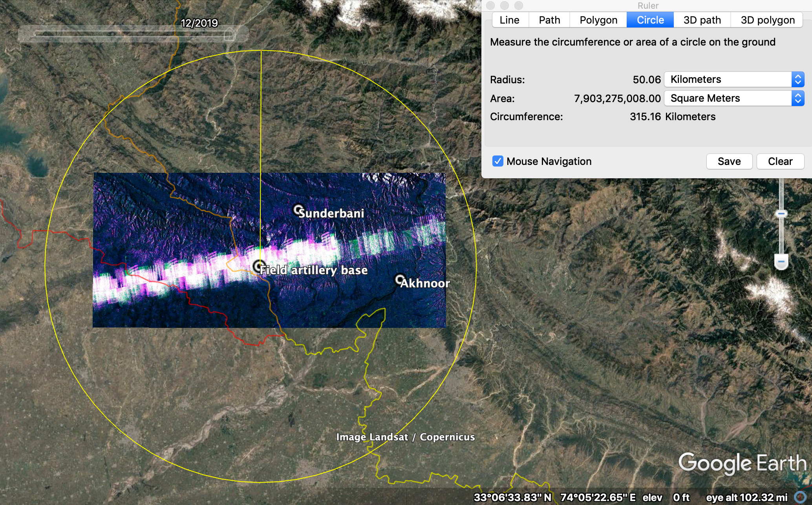Select the Polygon measurement tab
Viewport: 812px width, 505px height.
point(598,20)
